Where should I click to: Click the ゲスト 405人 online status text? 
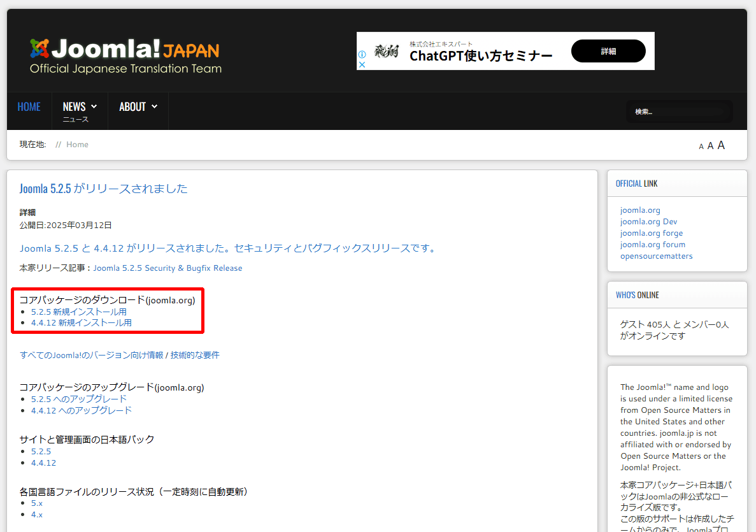pos(674,331)
